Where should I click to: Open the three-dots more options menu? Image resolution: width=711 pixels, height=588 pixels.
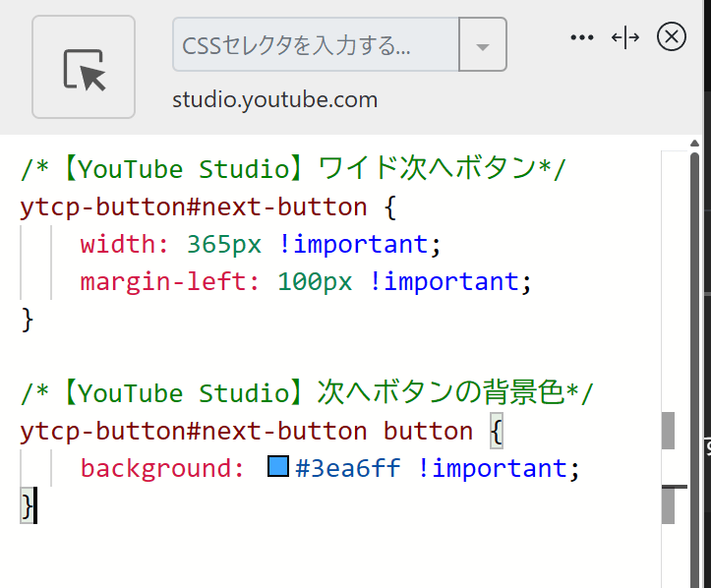click(582, 37)
